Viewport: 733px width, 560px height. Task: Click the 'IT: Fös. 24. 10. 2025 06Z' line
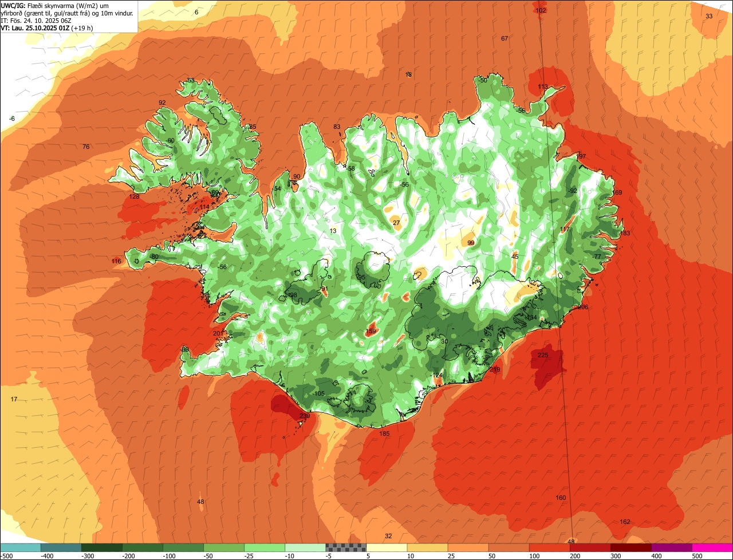coord(36,20)
